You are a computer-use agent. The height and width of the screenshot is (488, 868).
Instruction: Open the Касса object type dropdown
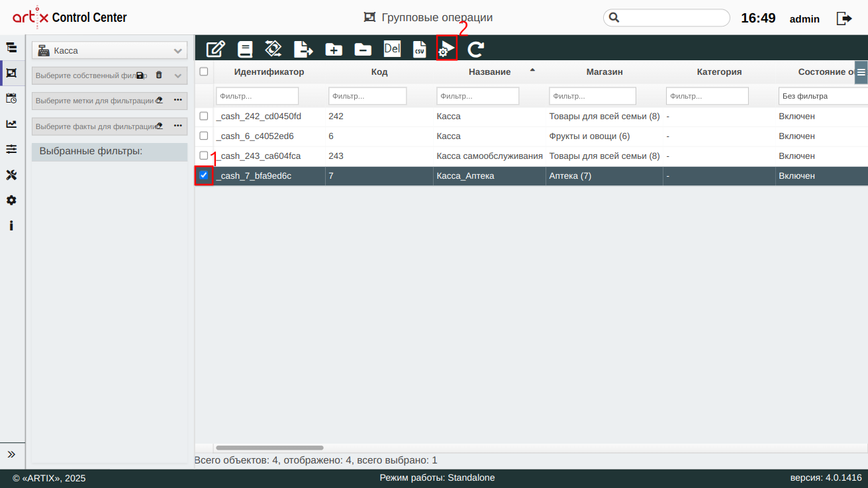point(110,50)
